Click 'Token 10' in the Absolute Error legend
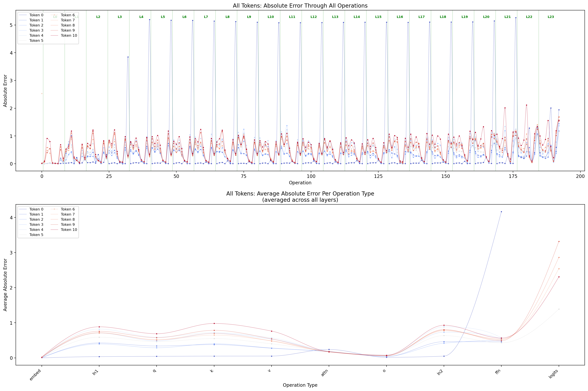 [x=69, y=35]
